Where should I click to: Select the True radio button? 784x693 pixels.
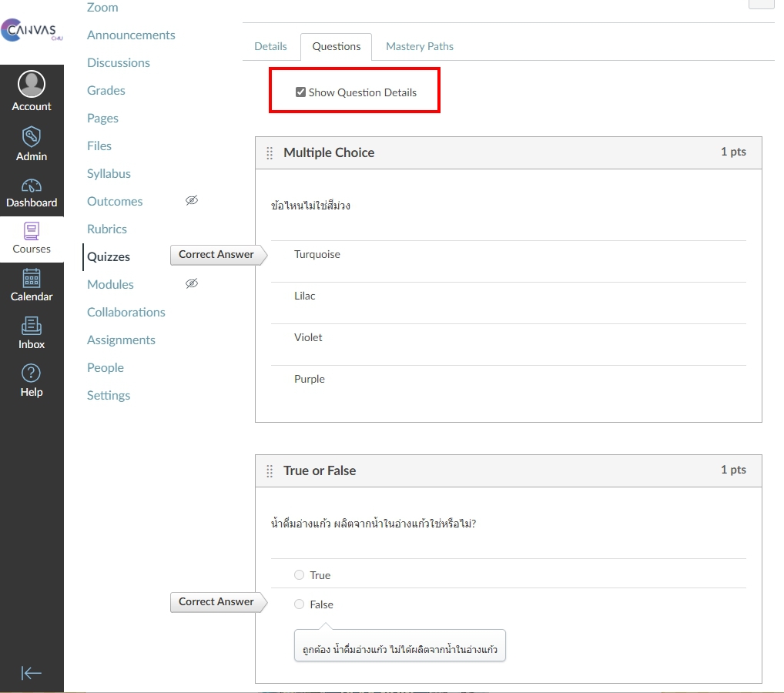[x=300, y=575]
